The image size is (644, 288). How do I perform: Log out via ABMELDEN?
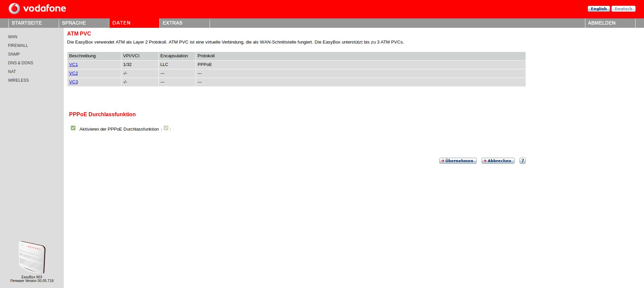[601, 23]
